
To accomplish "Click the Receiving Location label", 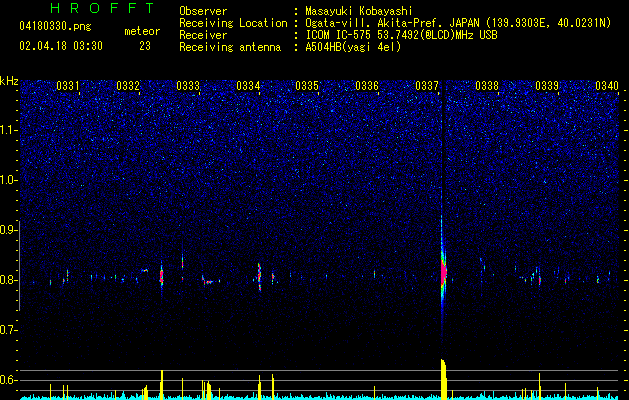I will coord(233,23).
